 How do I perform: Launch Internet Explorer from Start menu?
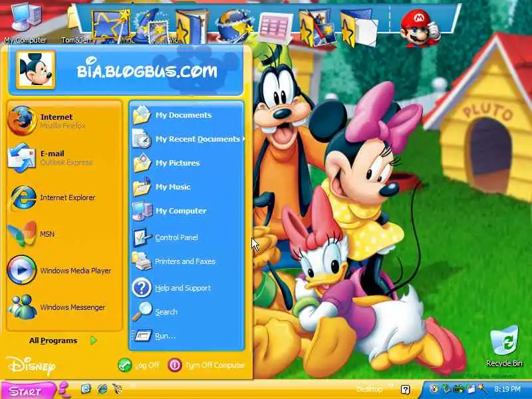coord(64,198)
